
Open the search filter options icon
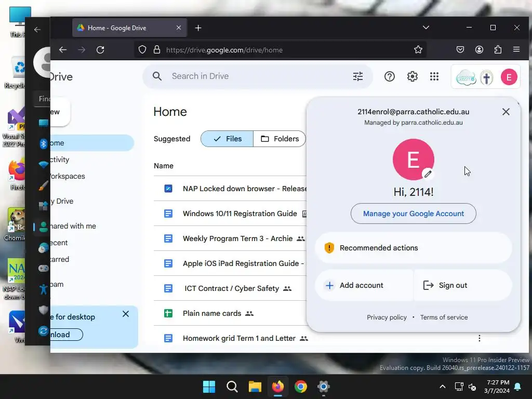[x=357, y=76]
